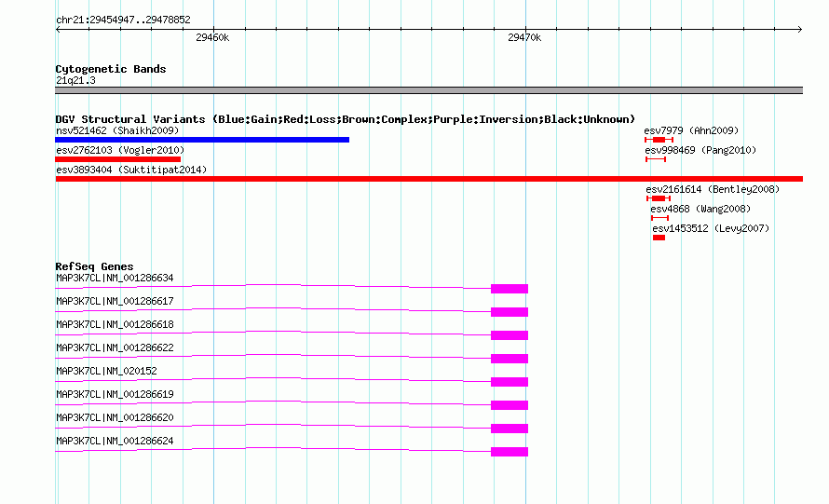Open the esv4868 (Wang2008) label
829x504 pixels.
(700, 209)
